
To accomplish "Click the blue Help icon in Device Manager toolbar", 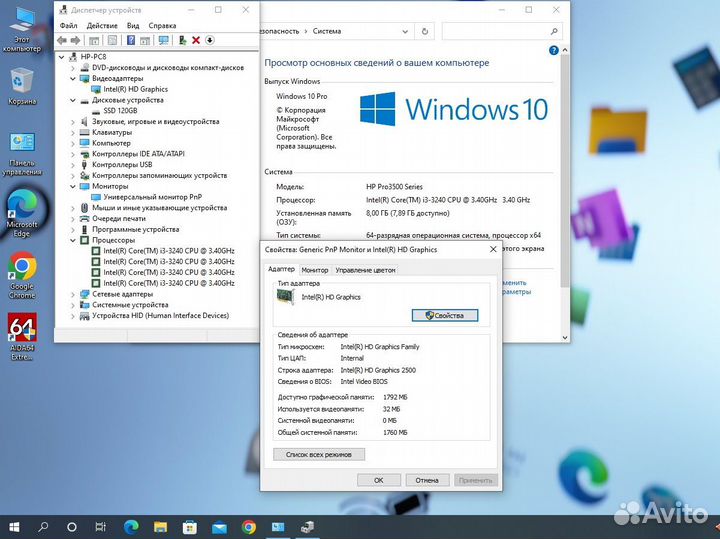I will click(131, 40).
